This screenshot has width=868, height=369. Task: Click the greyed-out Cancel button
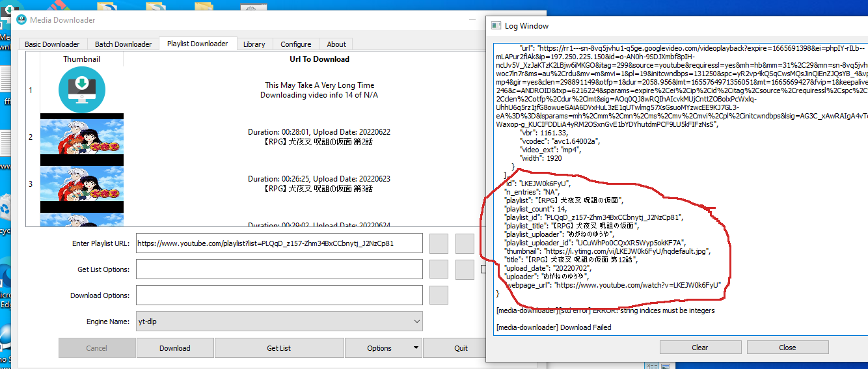pyautogui.click(x=97, y=348)
